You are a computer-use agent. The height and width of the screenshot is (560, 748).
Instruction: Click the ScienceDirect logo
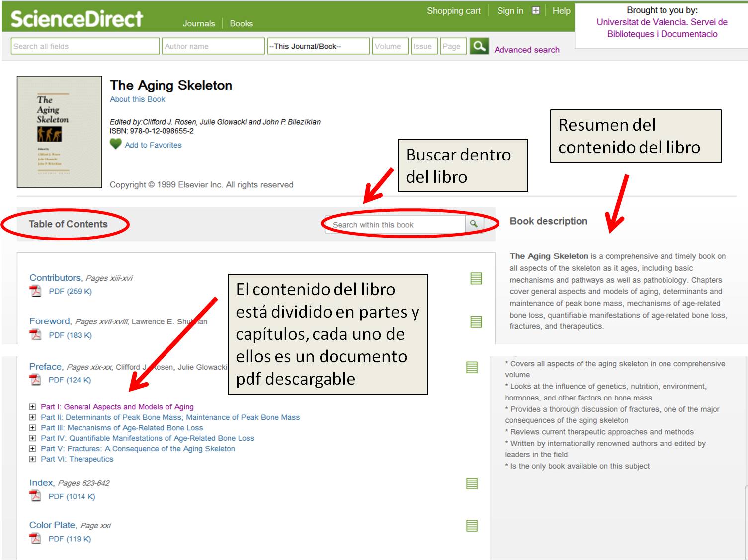[77, 19]
